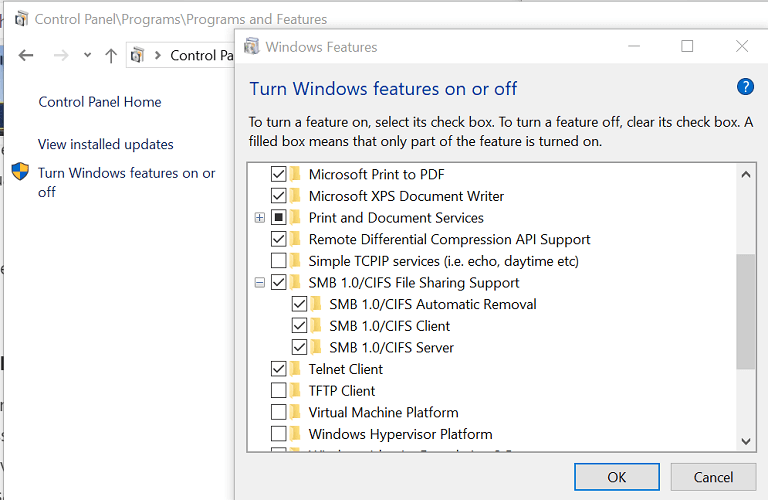Click Control Panel breadcrumb in address bar

[202, 55]
